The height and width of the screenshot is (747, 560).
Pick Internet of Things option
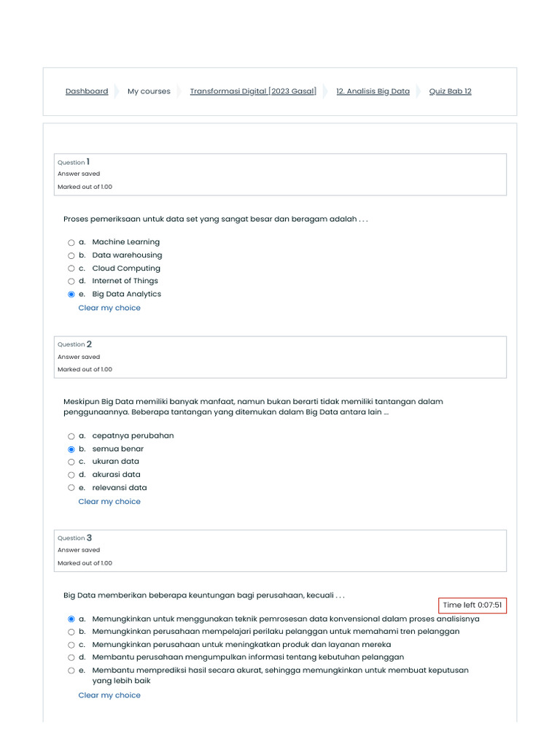[71, 282]
